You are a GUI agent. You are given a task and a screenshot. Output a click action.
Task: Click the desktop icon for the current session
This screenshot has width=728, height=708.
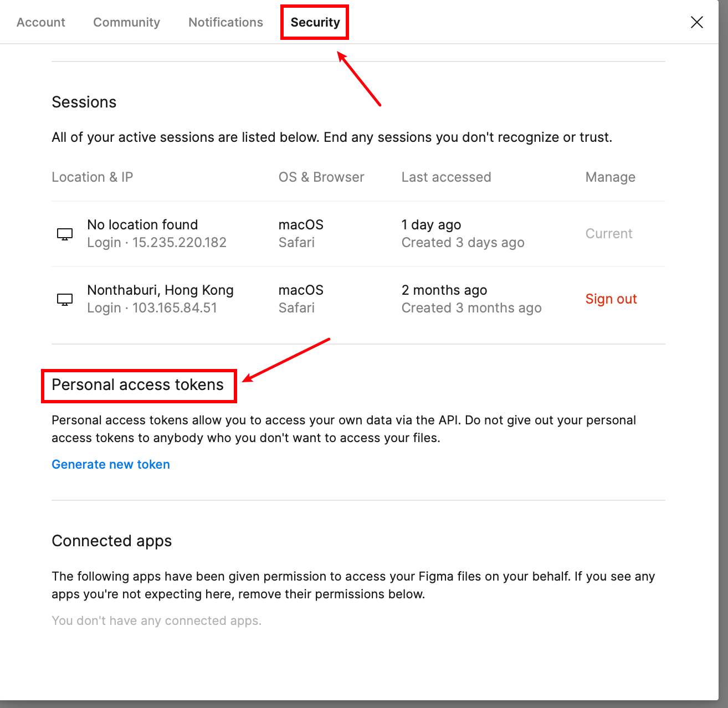point(64,234)
